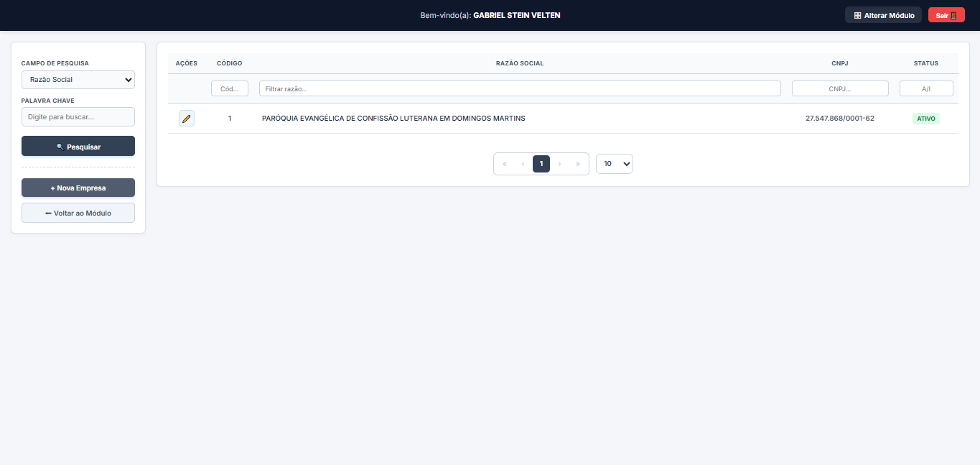The height and width of the screenshot is (465, 980).
Task: Click the user name GABRIEL STEIN VELTEN
Action: click(517, 15)
